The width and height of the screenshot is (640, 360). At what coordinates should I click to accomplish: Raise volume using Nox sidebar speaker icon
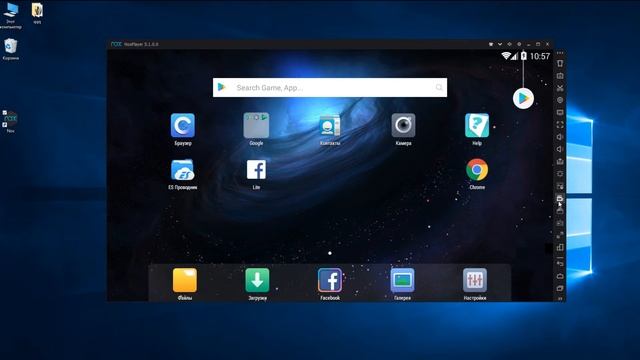560,137
